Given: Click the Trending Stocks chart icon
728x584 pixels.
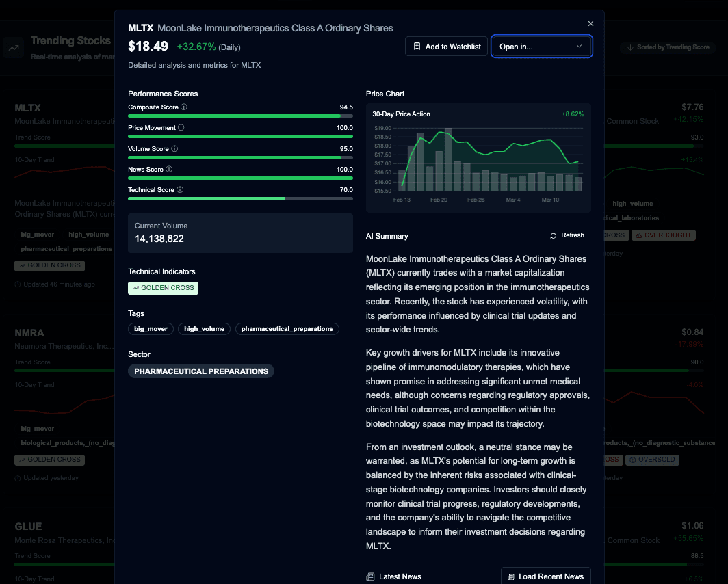Looking at the screenshot, I should click(14, 47).
